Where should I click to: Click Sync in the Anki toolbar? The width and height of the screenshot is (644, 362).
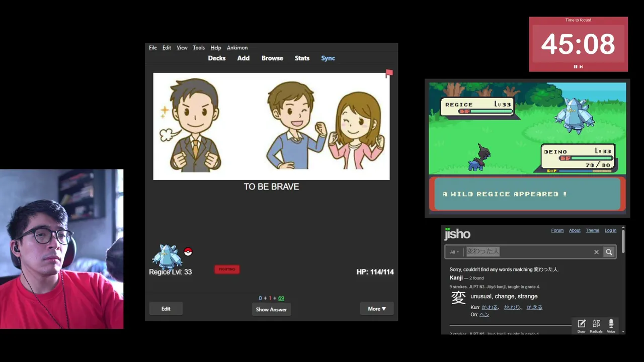(328, 58)
